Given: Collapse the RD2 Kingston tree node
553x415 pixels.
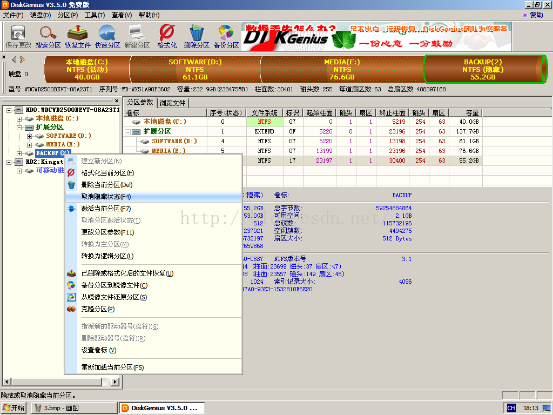Looking at the screenshot, I should tap(9, 162).
